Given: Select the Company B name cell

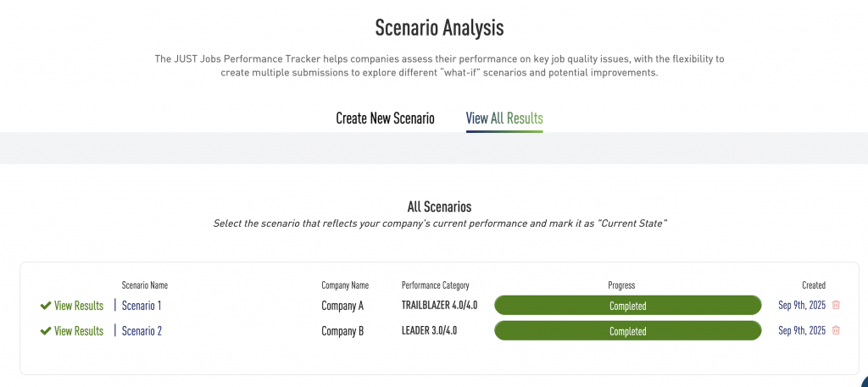Looking at the screenshot, I should click(342, 331).
